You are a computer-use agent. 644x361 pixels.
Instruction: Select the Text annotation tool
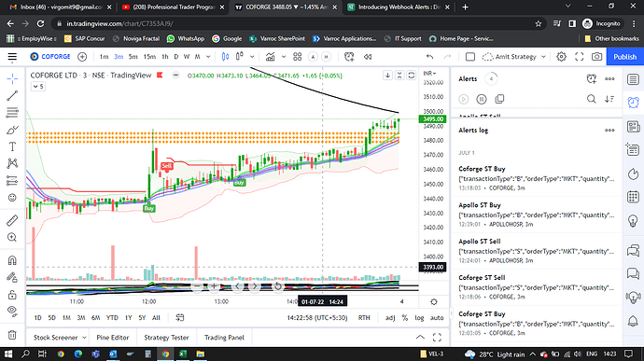click(12, 146)
